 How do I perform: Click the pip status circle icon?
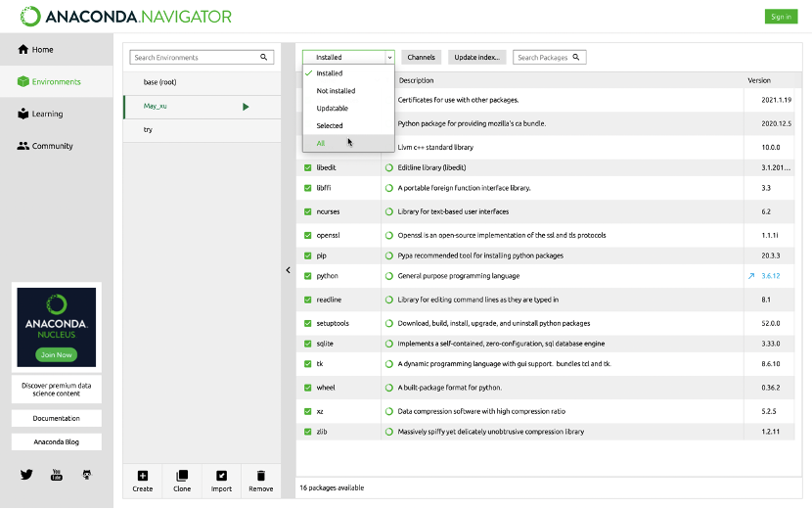click(389, 255)
